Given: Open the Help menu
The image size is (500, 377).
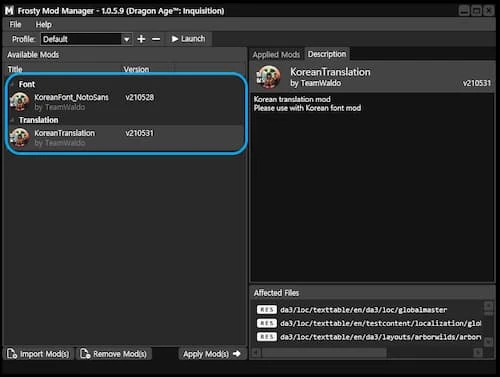Looking at the screenshot, I should coord(43,25).
